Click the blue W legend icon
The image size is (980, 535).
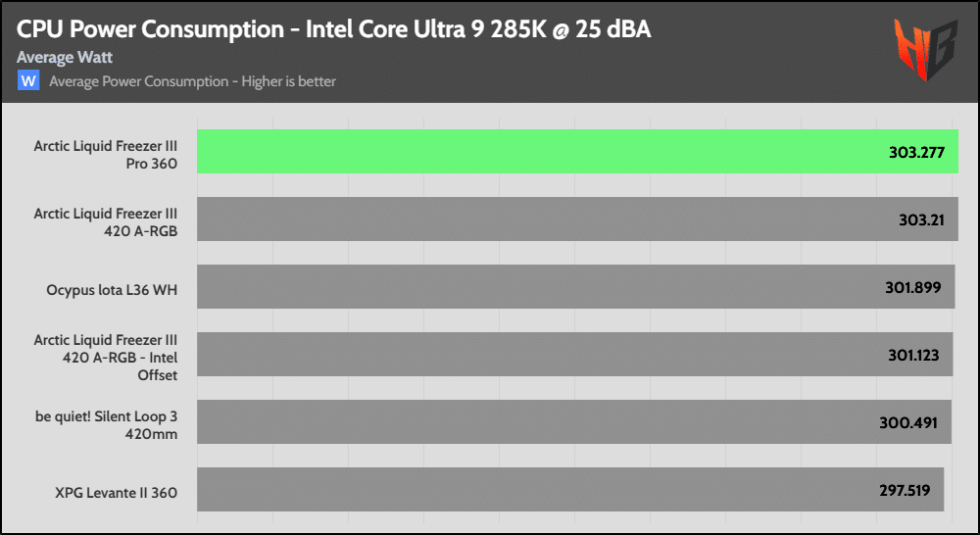(28, 80)
